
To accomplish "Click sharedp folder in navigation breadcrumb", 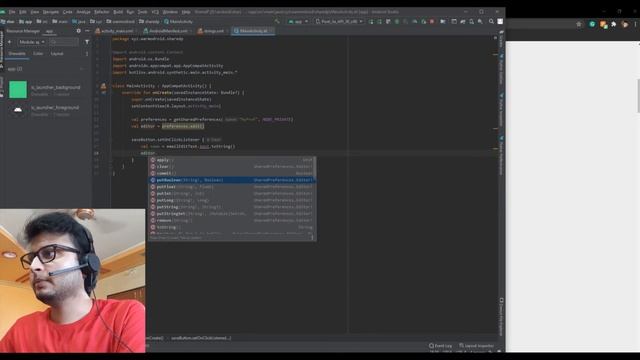I will 149,21.
